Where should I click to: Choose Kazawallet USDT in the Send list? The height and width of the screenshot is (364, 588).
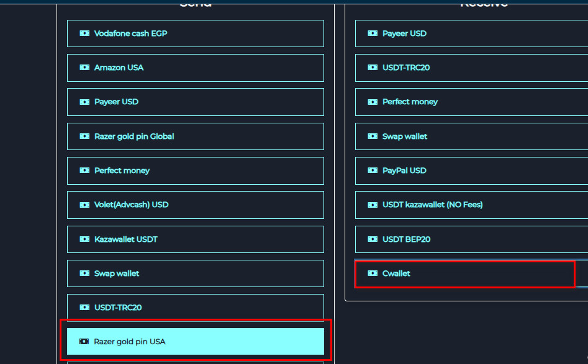tap(195, 239)
